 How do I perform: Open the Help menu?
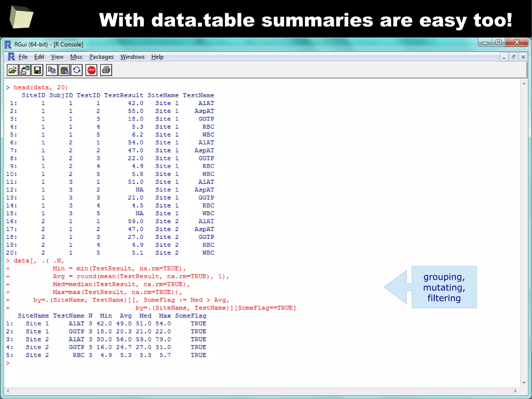click(157, 57)
